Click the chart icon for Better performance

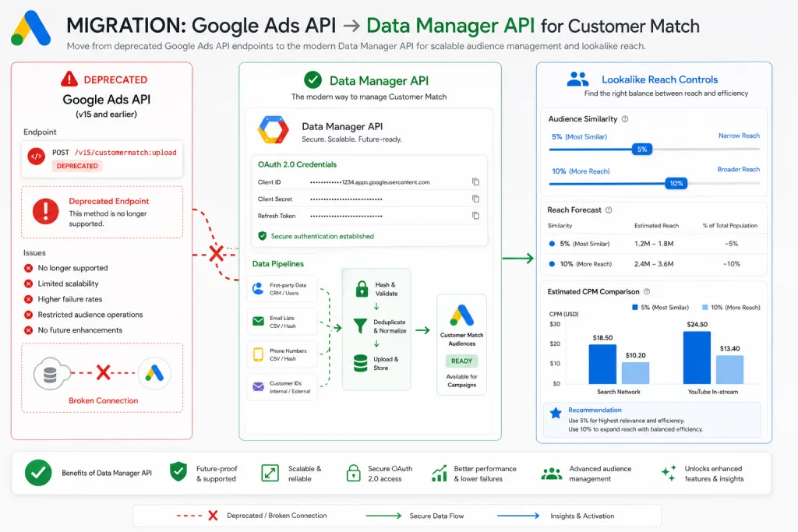pos(440,473)
